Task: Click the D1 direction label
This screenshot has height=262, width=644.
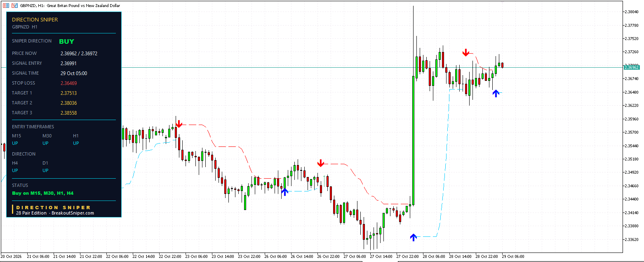Action: pos(45,163)
